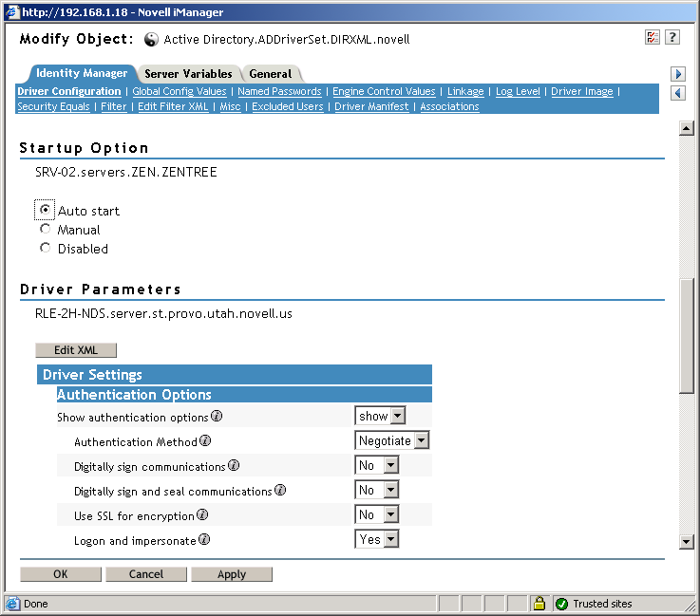Click the scrollbar up arrow
The height and width of the screenshot is (616, 700).
coord(686,128)
